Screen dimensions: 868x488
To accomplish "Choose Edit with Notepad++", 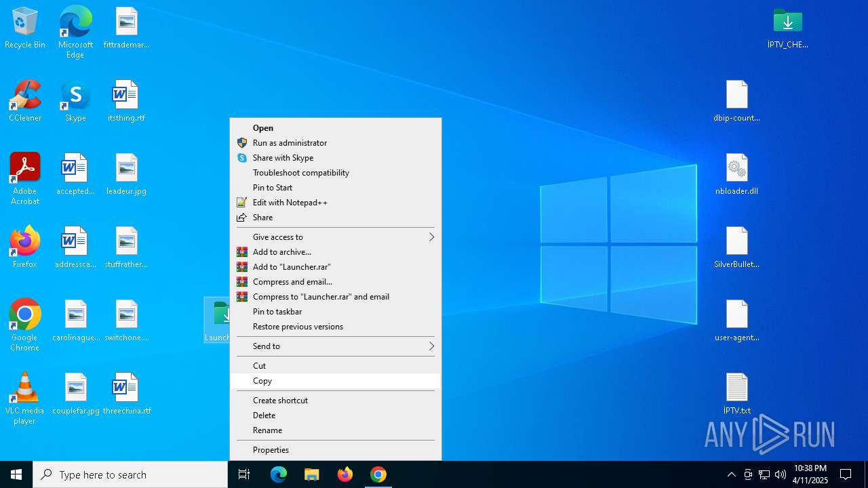I will click(336, 203).
